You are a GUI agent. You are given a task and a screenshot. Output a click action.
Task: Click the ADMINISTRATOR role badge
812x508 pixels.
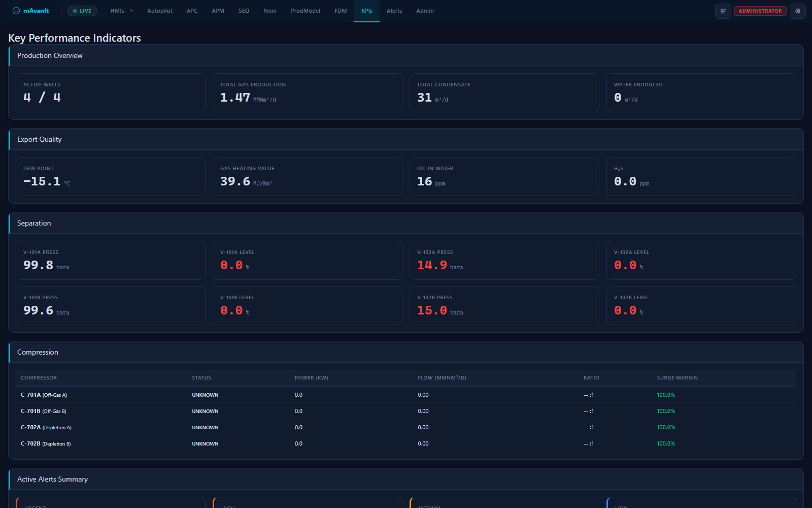(x=760, y=11)
